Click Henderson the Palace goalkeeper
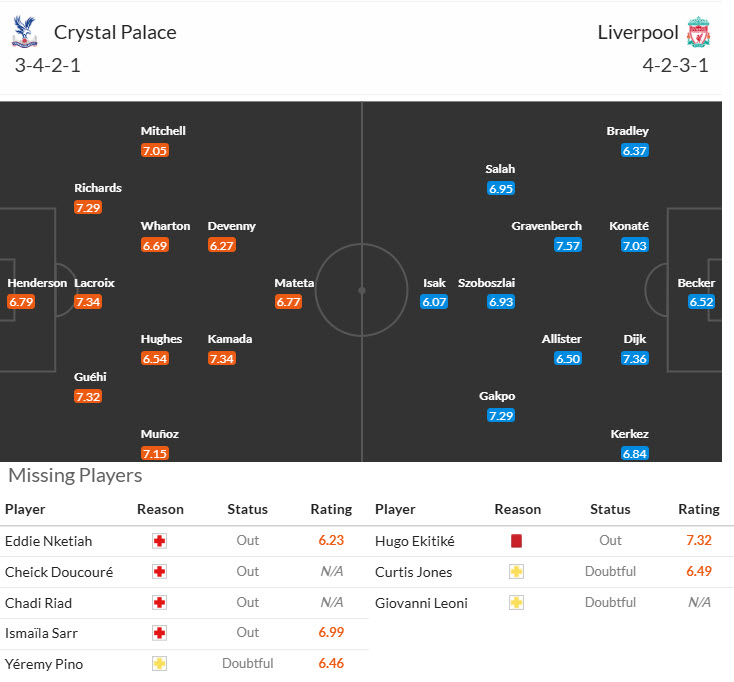 click(37, 283)
